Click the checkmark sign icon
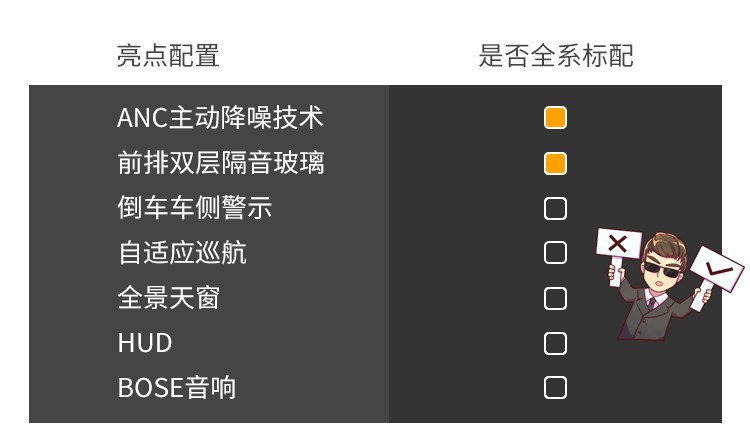 (717, 268)
